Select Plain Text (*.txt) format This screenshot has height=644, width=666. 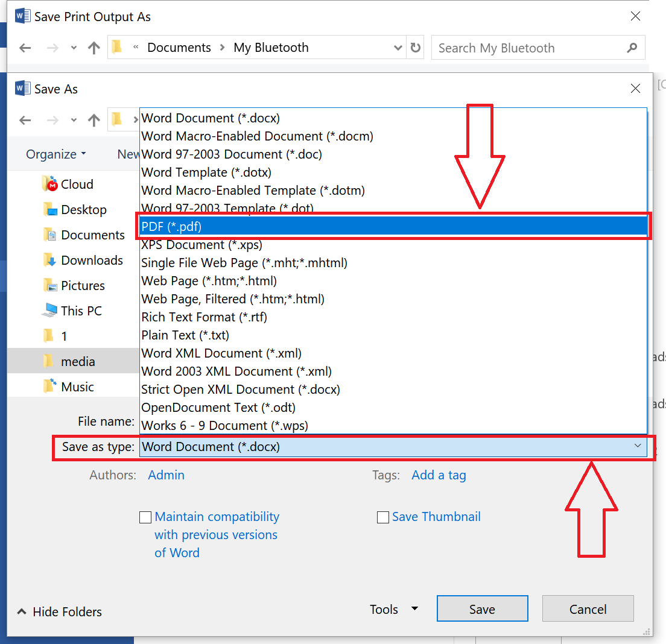(393, 335)
